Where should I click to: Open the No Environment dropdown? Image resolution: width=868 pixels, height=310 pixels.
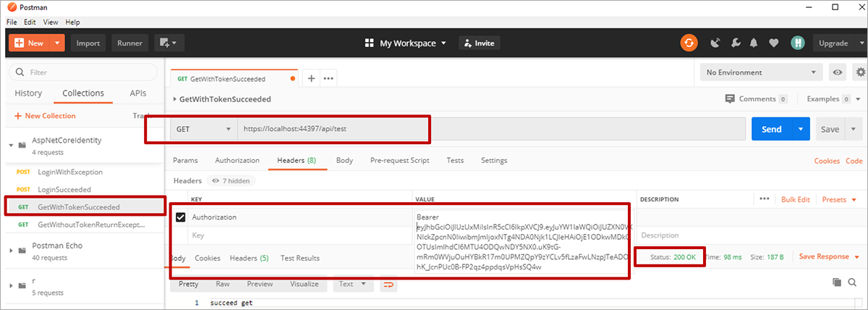762,72
